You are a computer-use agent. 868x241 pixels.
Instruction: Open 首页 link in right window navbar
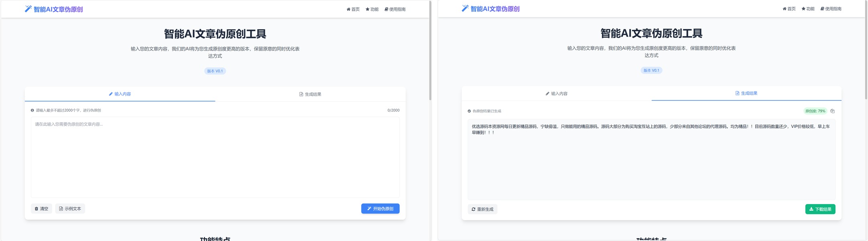(x=789, y=9)
